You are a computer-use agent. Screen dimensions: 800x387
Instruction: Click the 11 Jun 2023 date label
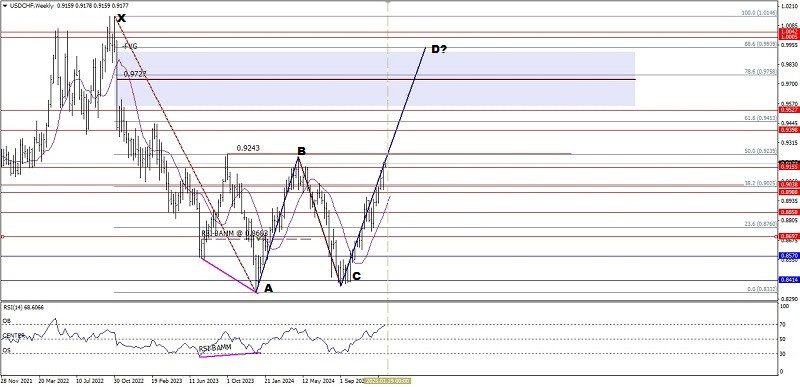click(x=204, y=380)
